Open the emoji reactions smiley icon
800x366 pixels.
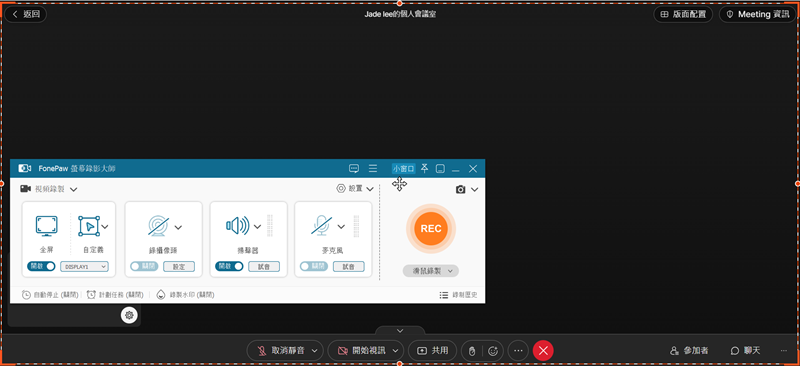493,351
